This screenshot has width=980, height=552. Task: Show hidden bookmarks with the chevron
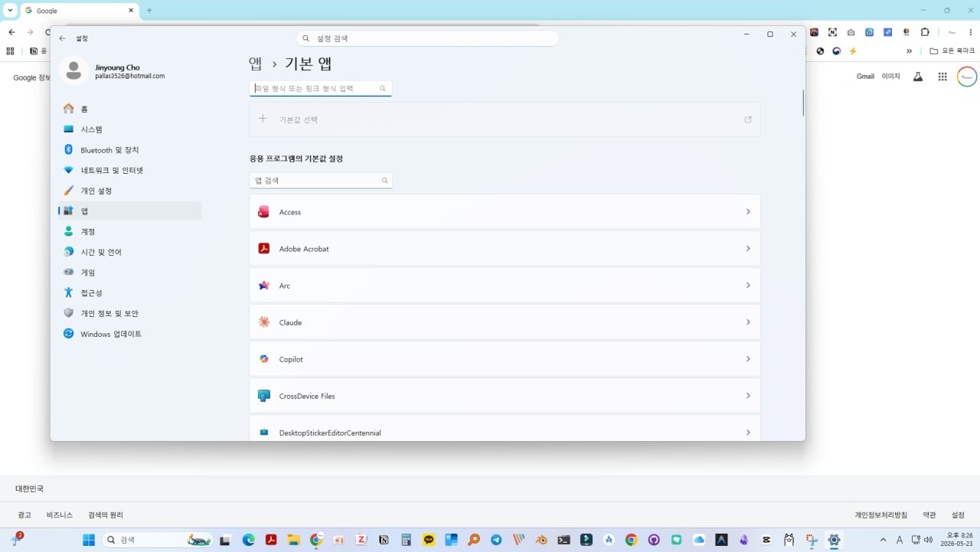pyautogui.click(x=910, y=51)
